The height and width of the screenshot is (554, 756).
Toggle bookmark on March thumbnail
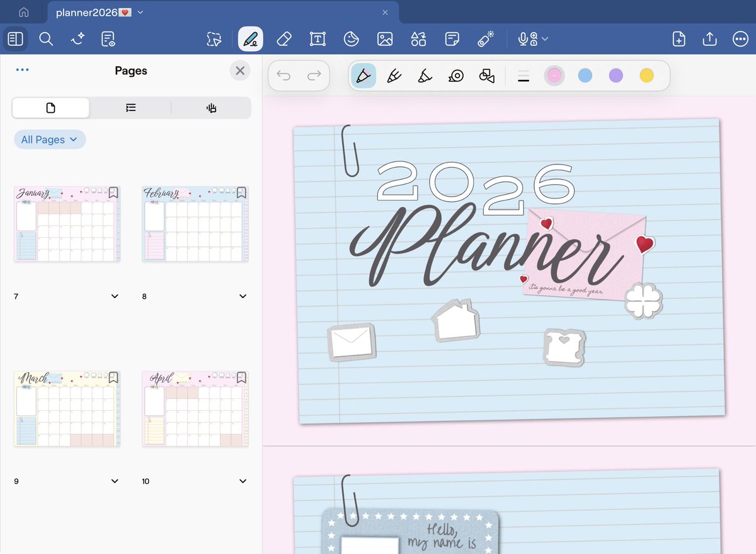coord(113,377)
